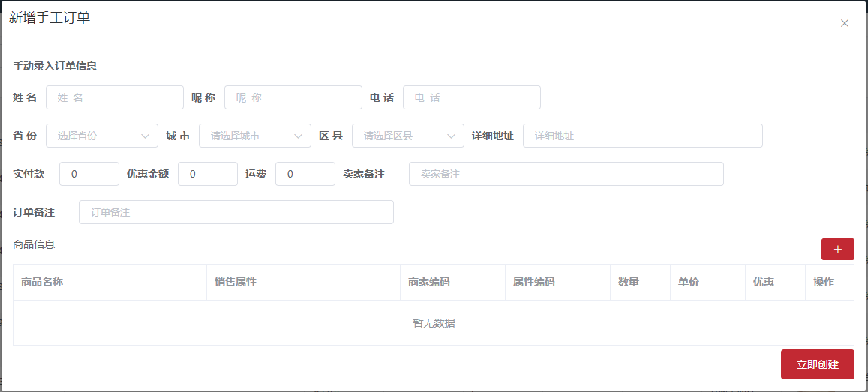
Task: Click the 商品名称 column header
Action: [x=42, y=283]
